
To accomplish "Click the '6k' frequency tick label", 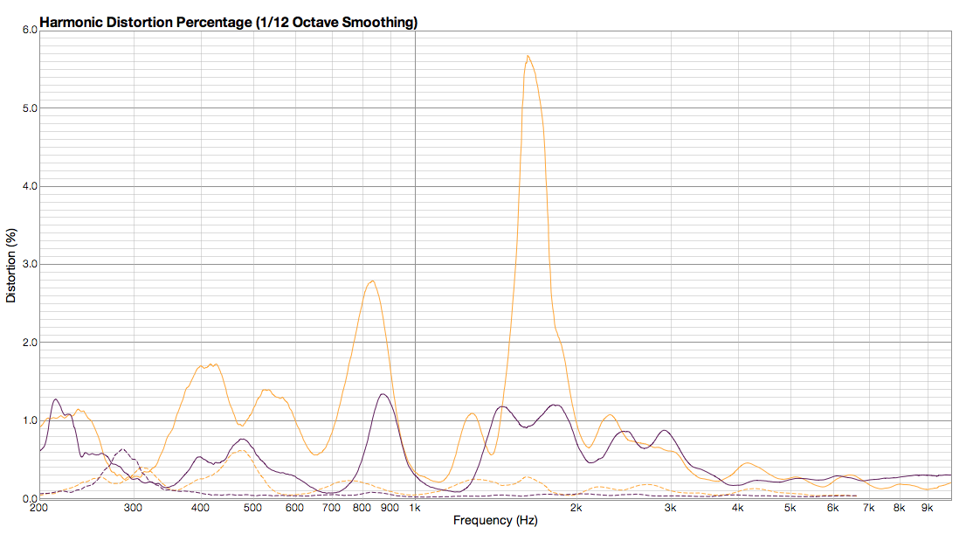I will tap(833, 508).
